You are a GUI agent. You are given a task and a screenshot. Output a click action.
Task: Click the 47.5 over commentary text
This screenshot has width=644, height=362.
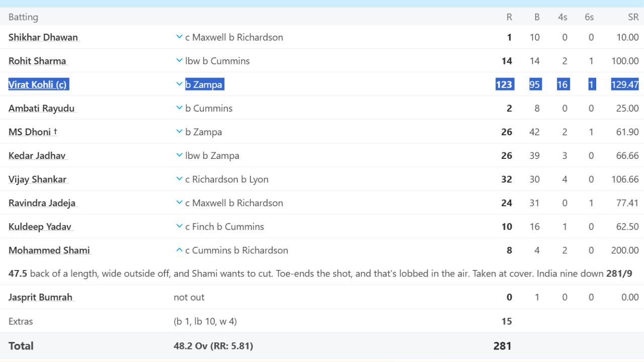pos(302,274)
